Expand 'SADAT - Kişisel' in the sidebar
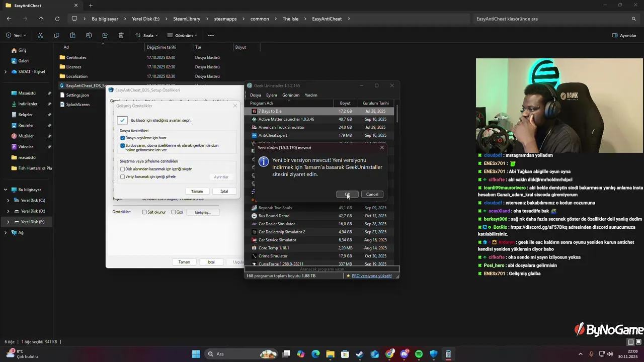Screen dimensions: 644x362 (6, 72)
